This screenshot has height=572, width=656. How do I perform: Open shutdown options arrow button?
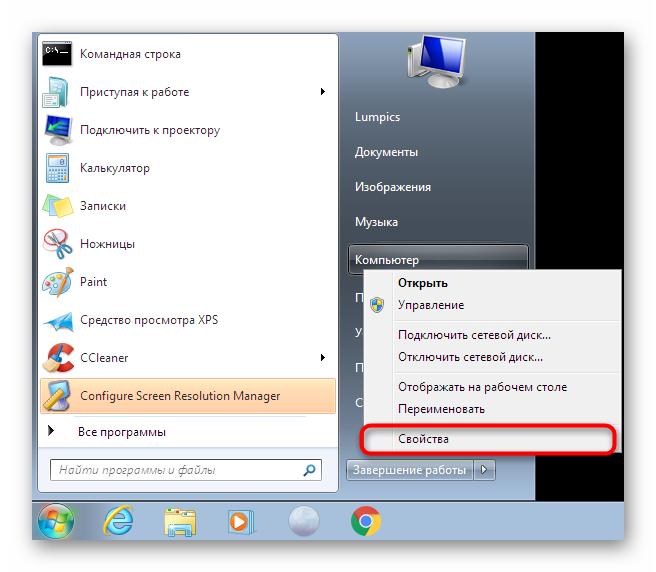484,470
